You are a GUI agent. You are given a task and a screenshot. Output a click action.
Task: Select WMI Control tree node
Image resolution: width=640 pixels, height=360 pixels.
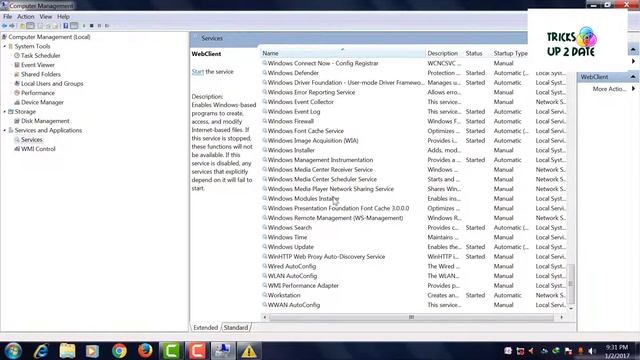pos(38,149)
